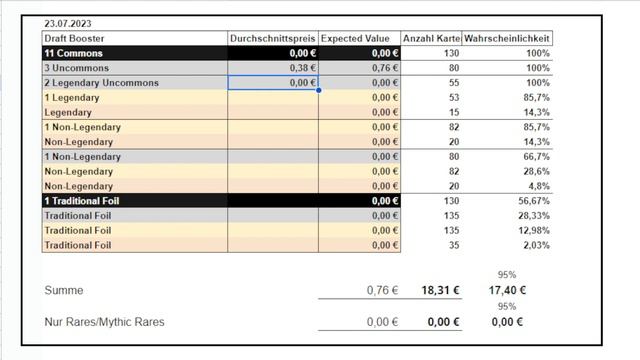Select the probability 2,03%
This screenshot has height=360, width=640.
tap(536, 245)
